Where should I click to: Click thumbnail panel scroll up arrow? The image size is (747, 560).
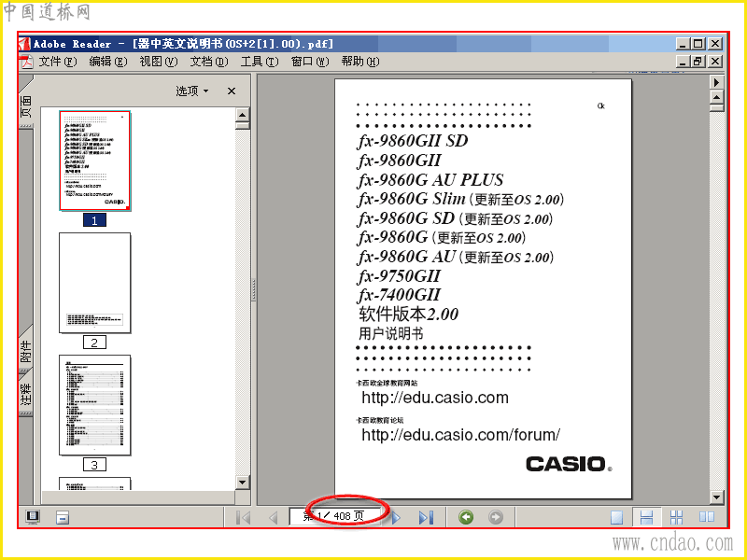(243, 115)
